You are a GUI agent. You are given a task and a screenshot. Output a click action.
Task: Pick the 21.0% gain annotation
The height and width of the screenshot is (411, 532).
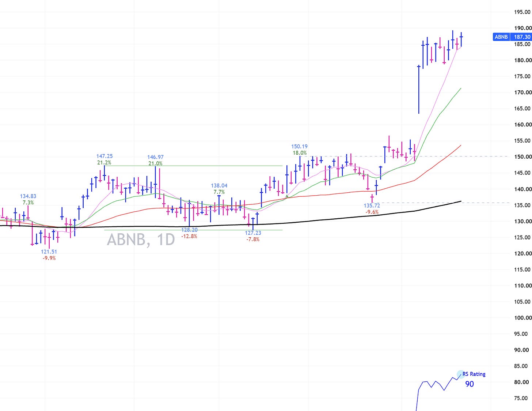[155, 163]
